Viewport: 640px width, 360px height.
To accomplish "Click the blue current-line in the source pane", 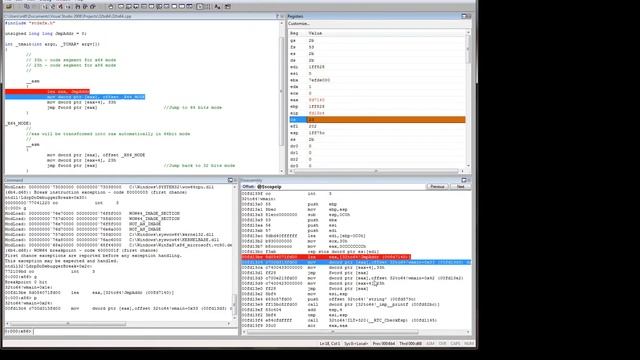I will 75,97.
